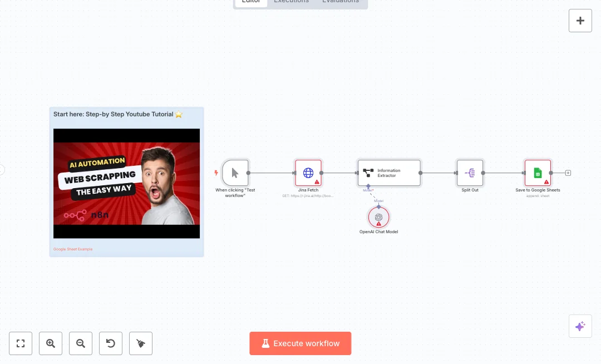Image resolution: width=601 pixels, height=364 pixels.
Task: Select the manual trigger cursor node
Action: pyautogui.click(x=235, y=173)
